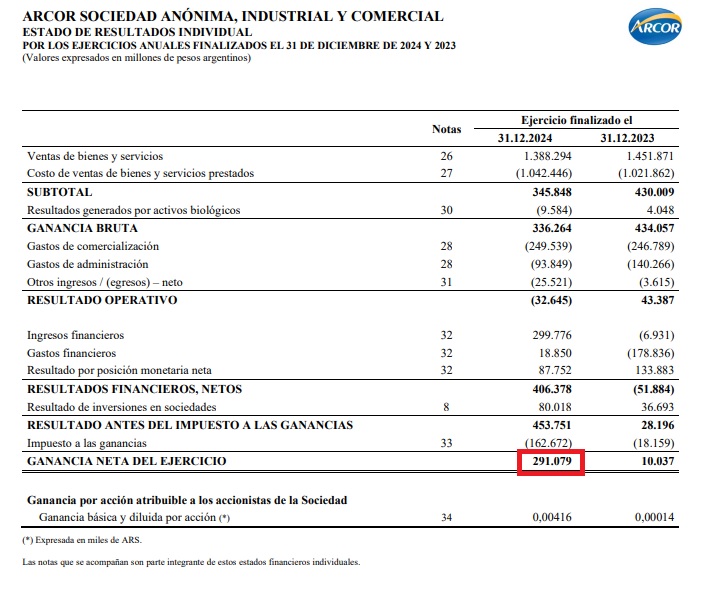Screen dimensions: 716x615
Task: Click the value 80.018
Action: 555,407
